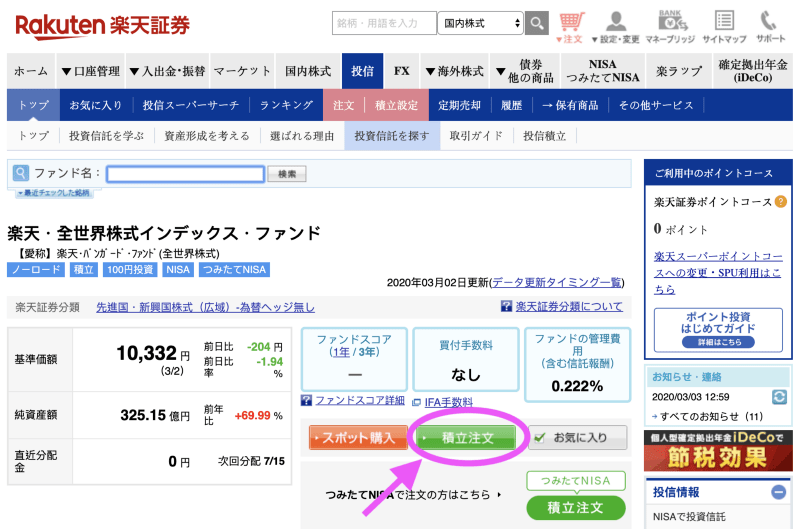Open お気に入り in blue submenu
800x529 pixels.
click(x=96, y=105)
